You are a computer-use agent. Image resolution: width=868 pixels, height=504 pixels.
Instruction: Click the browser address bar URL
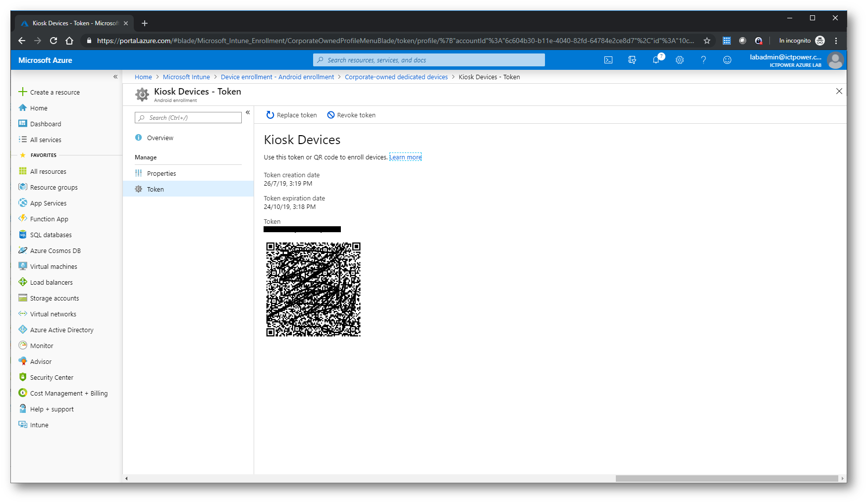click(x=395, y=41)
